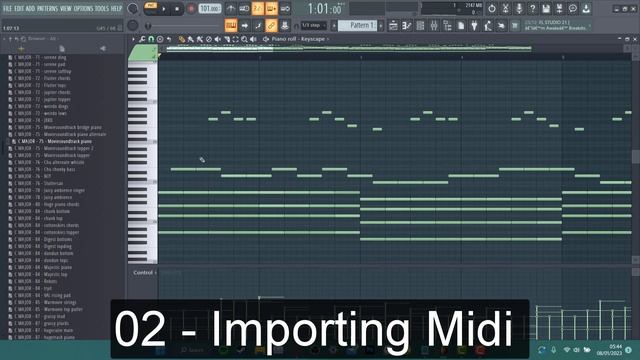Open piano roll wrench tools menu
Viewport: 640px width, 360px height.
[142, 39]
